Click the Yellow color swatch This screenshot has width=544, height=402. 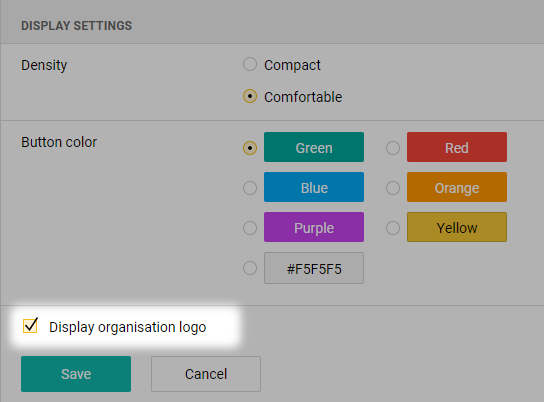(x=457, y=227)
